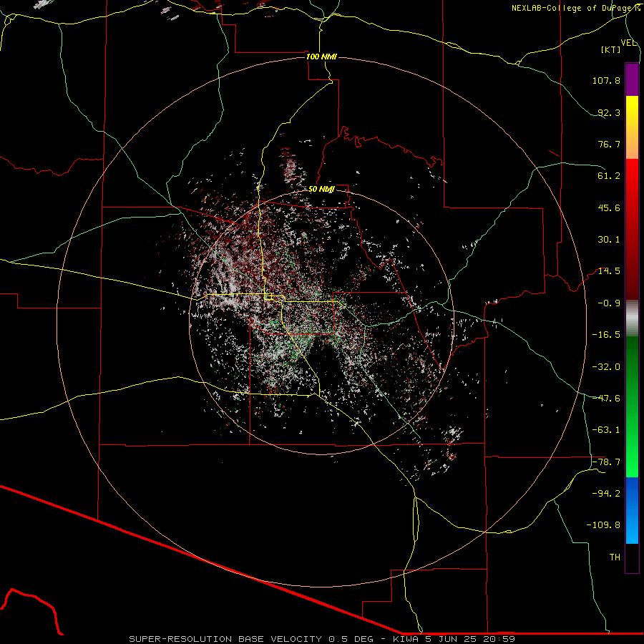Click the -109.8 legend value
This screenshot has height=644, width=644.
click(x=603, y=525)
